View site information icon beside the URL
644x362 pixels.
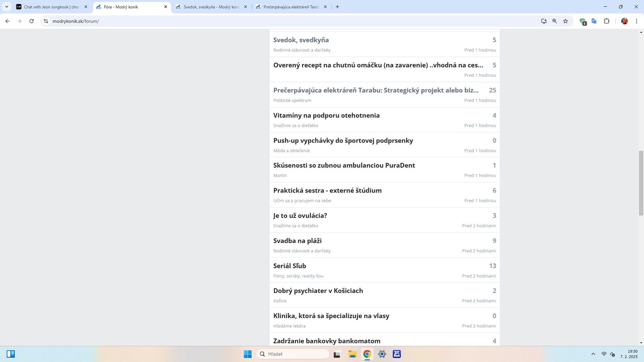[x=46, y=21]
